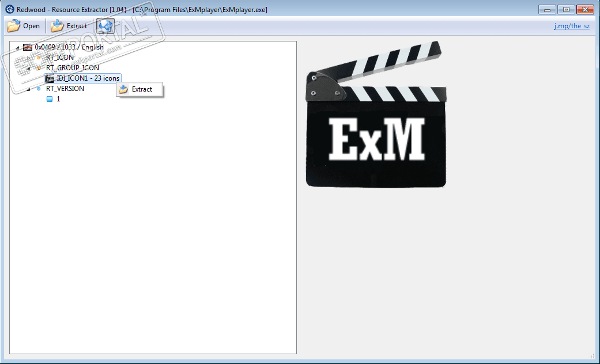600x364 pixels.
Task: Expand the RT_ICON node arrow
Action: coord(29,58)
